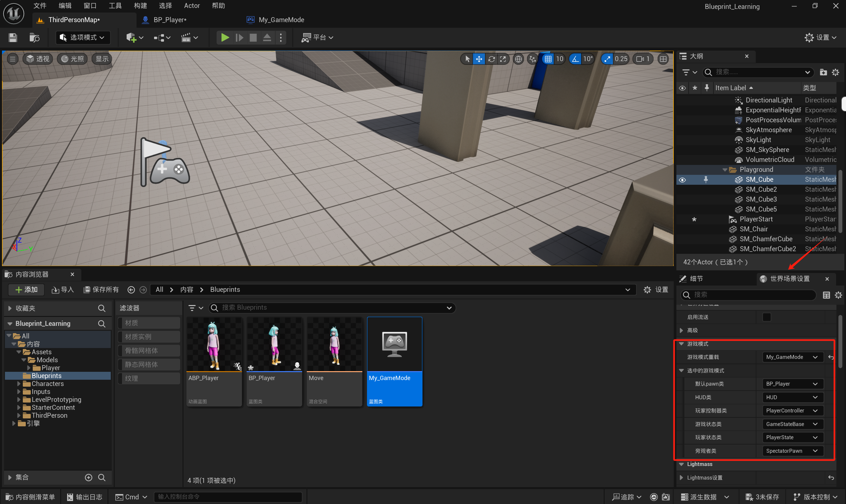Screen dimensions: 846x504
Task: Toggle the 启用流送 checkbox
Action: click(x=767, y=317)
